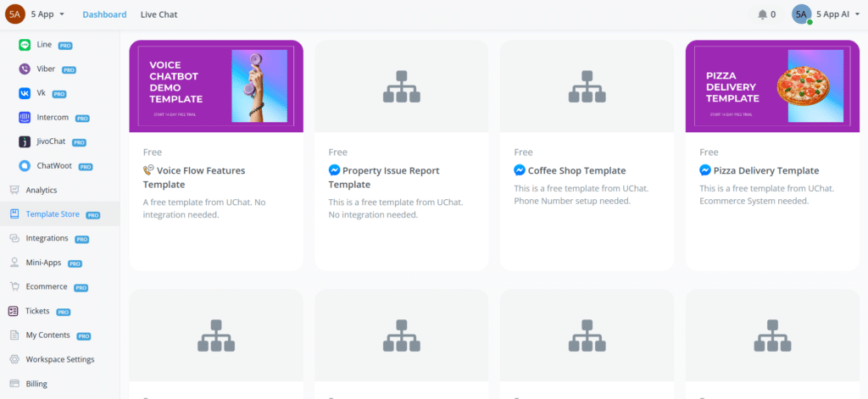
Task: Open the Pizza Delivery Template title
Action: tap(765, 170)
